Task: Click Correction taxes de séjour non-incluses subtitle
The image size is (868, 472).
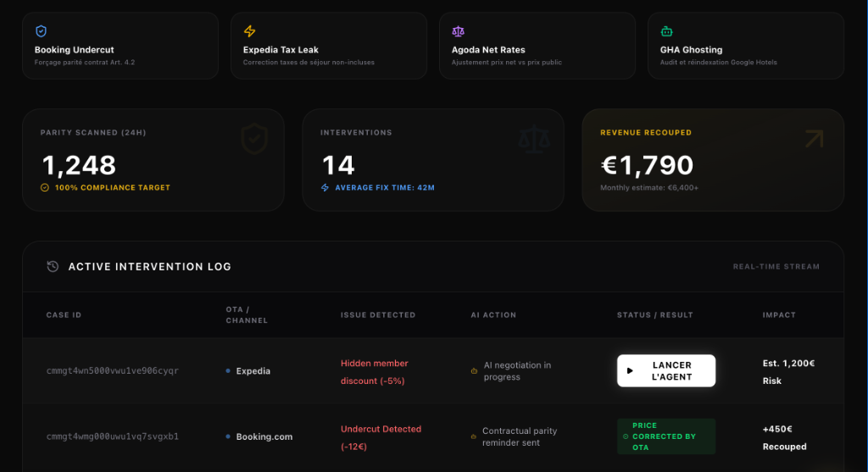Action: (x=309, y=62)
